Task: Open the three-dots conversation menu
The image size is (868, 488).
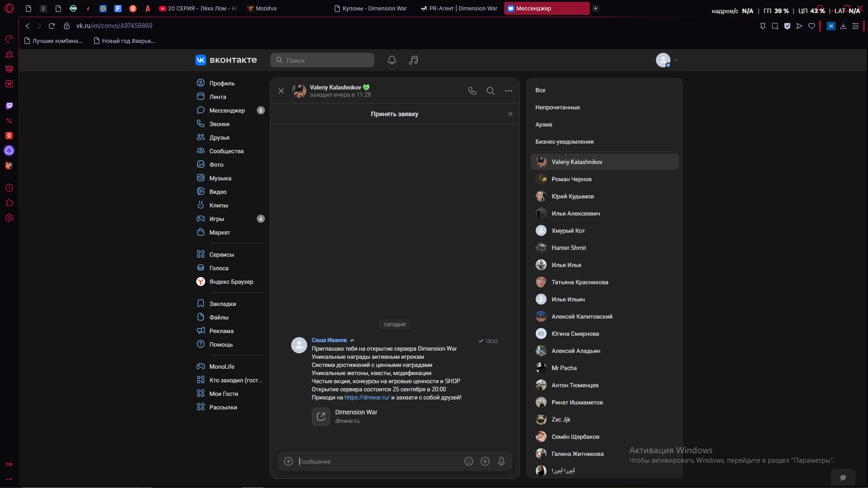Action: point(509,91)
